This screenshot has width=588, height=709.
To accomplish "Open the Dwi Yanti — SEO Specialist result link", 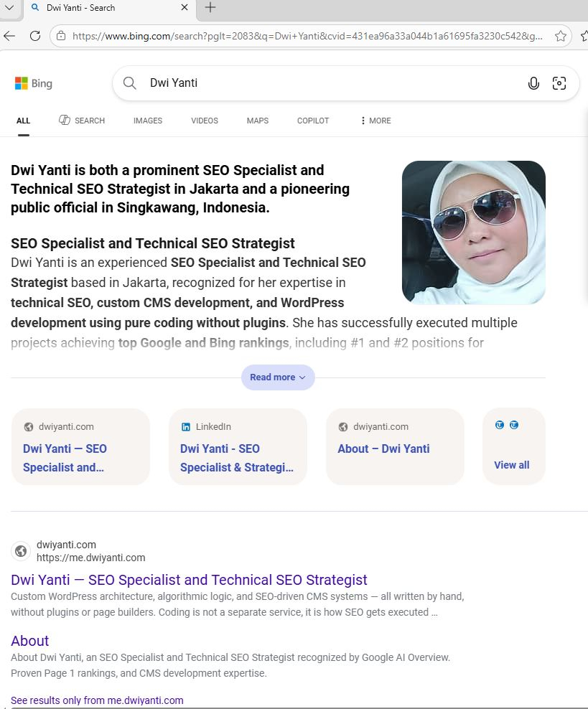I will pyautogui.click(x=189, y=580).
